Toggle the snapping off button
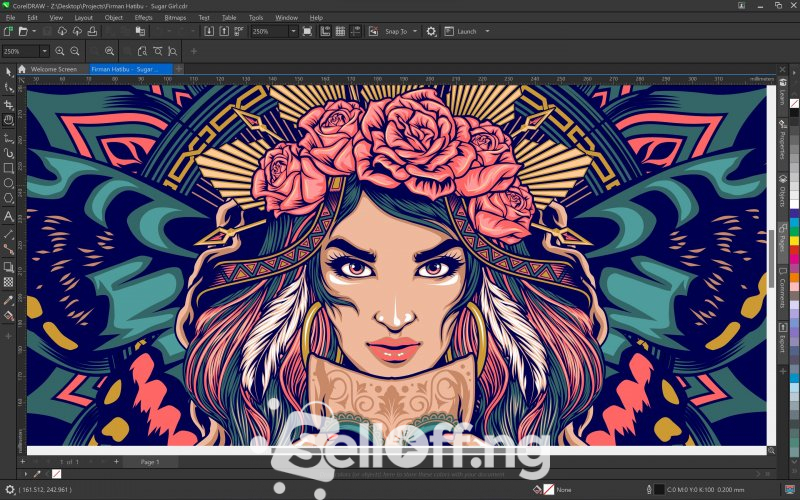Image resolution: width=800 pixels, height=500 pixels. pos(373,32)
